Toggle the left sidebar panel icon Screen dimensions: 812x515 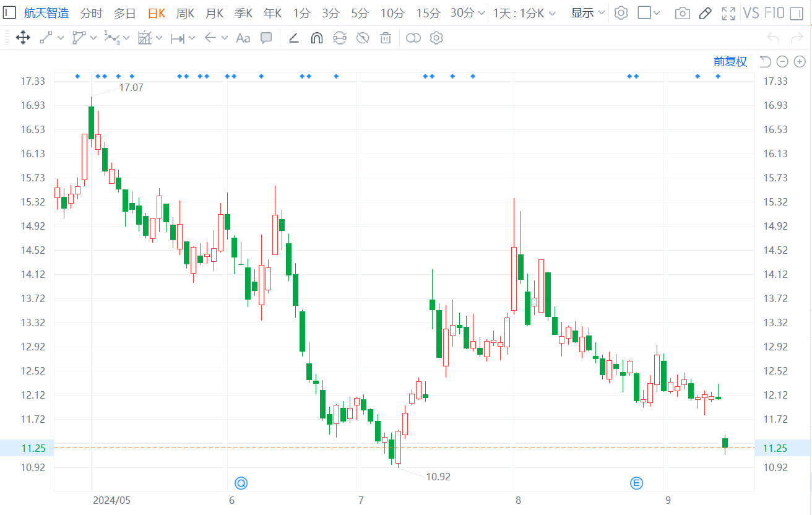(x=10, y=12)
